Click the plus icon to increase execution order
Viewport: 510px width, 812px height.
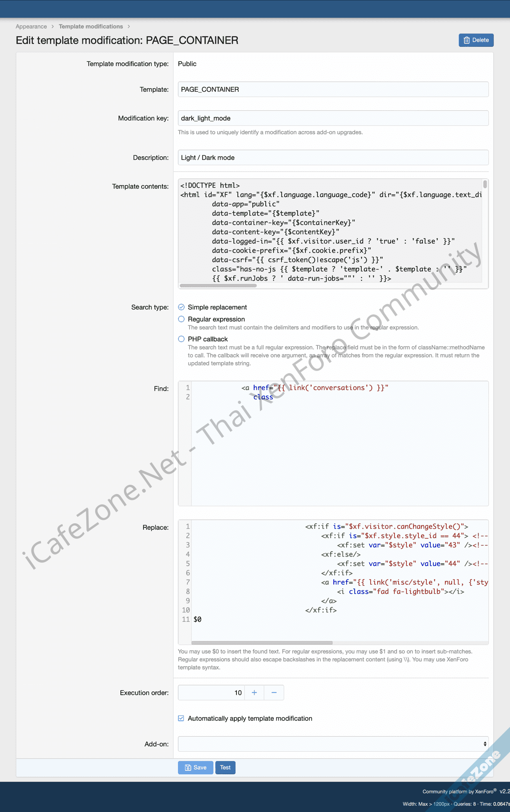point(254,692)
